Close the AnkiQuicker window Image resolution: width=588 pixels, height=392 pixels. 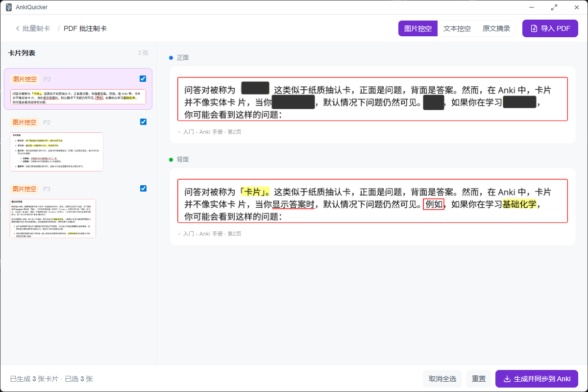click(x=577, y=7)
